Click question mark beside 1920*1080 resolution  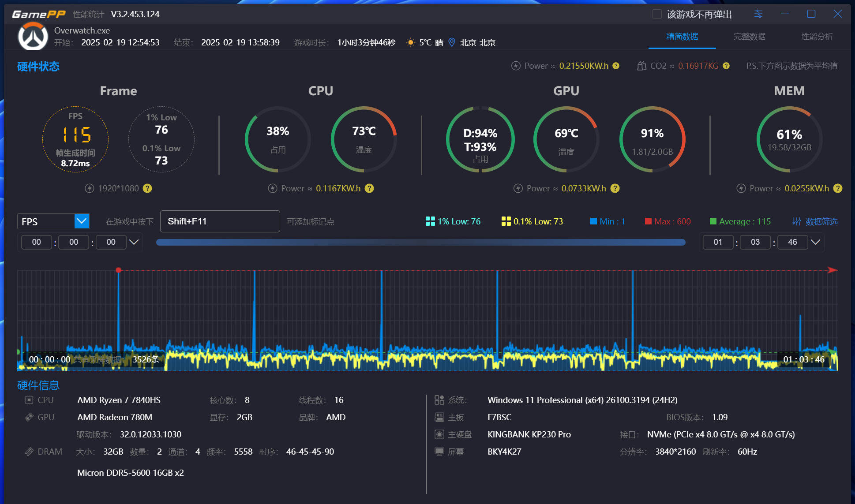[147, 188]
